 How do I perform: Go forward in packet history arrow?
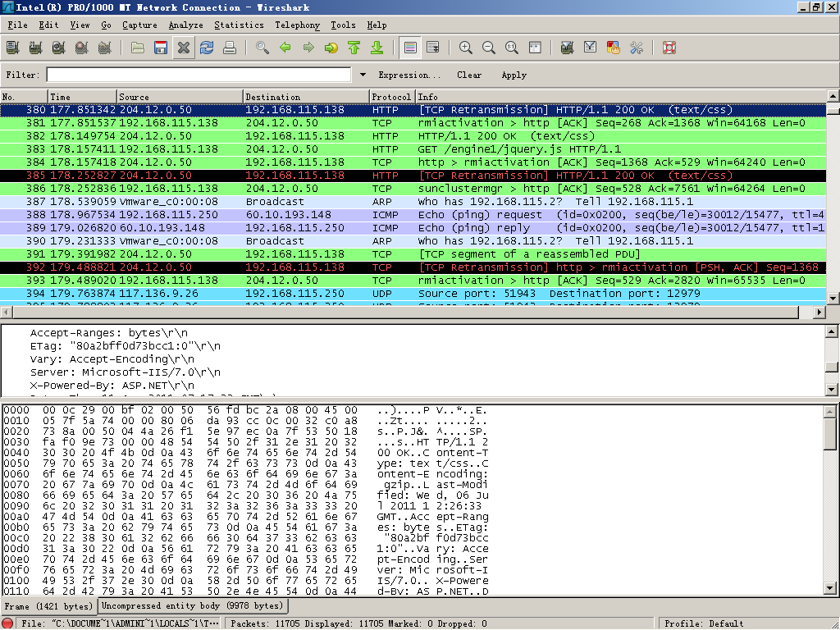coord(308,48)
